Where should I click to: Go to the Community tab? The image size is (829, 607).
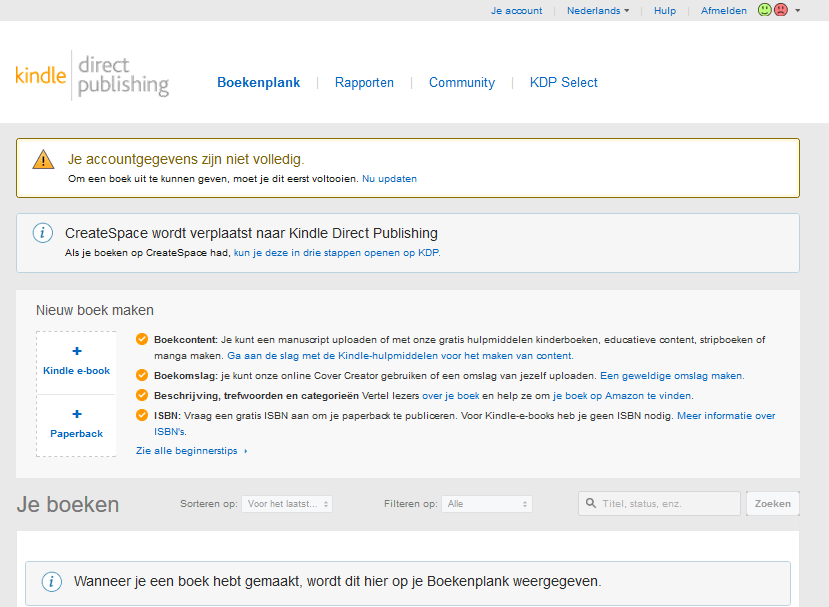462,82
